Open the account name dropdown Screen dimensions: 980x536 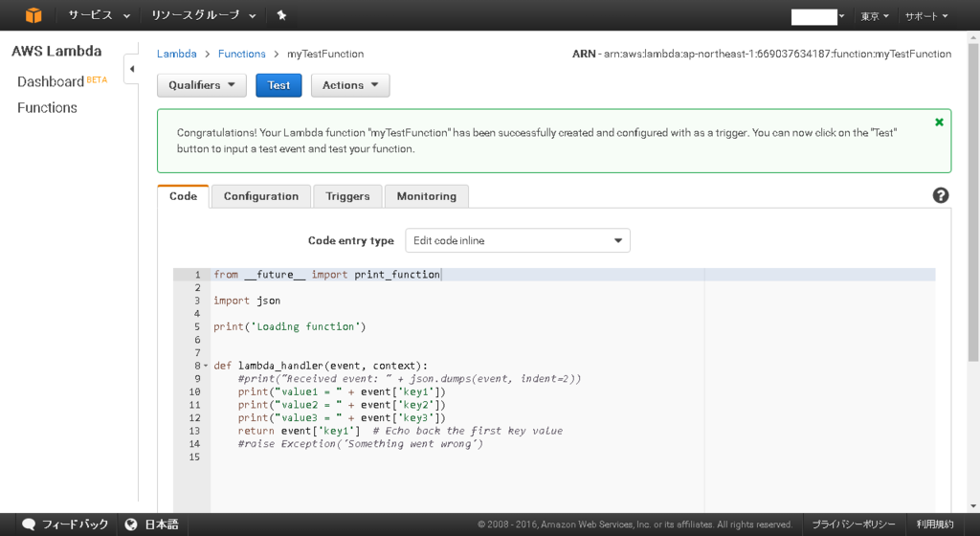pyautogui.click(x=817, y=16)
